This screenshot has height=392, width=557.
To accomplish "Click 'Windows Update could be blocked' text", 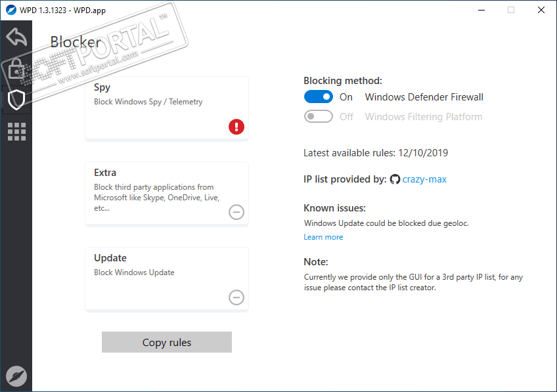I will pyautogui.click(x=386, y=223).
